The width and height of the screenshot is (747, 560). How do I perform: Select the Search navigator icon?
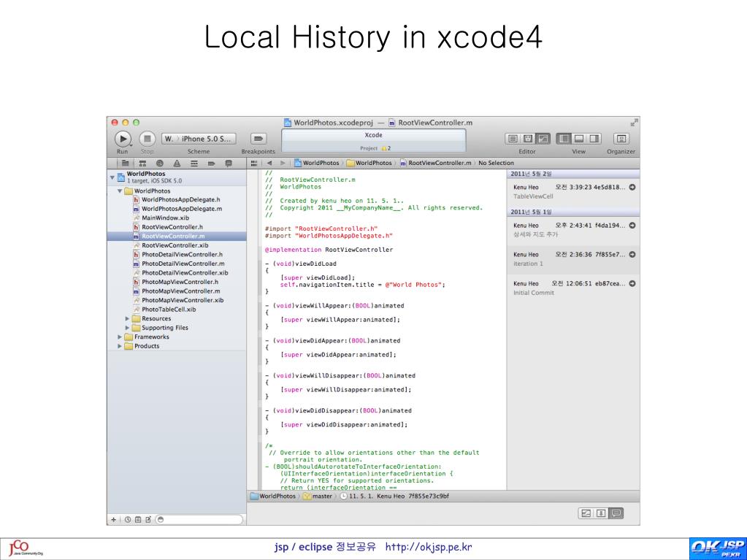[x=160, y=164]
